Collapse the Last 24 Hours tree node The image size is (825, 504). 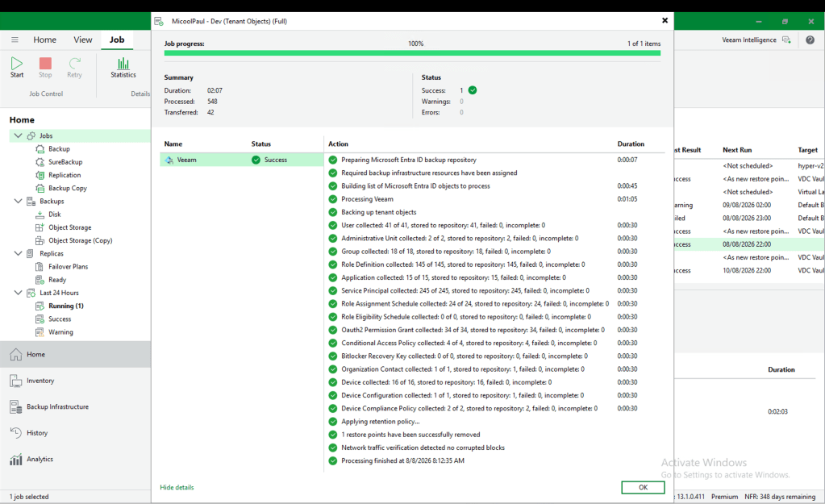pyautogui.click(x=18, y=293)
